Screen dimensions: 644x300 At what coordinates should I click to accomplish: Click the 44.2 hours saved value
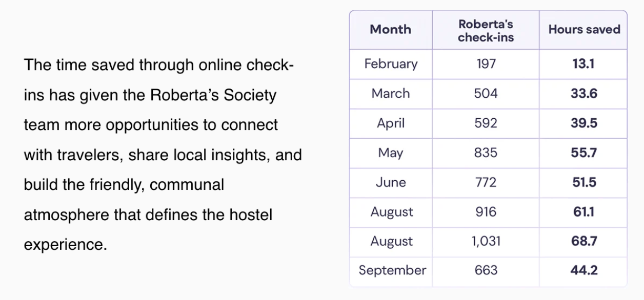click(x=583, y=270)
